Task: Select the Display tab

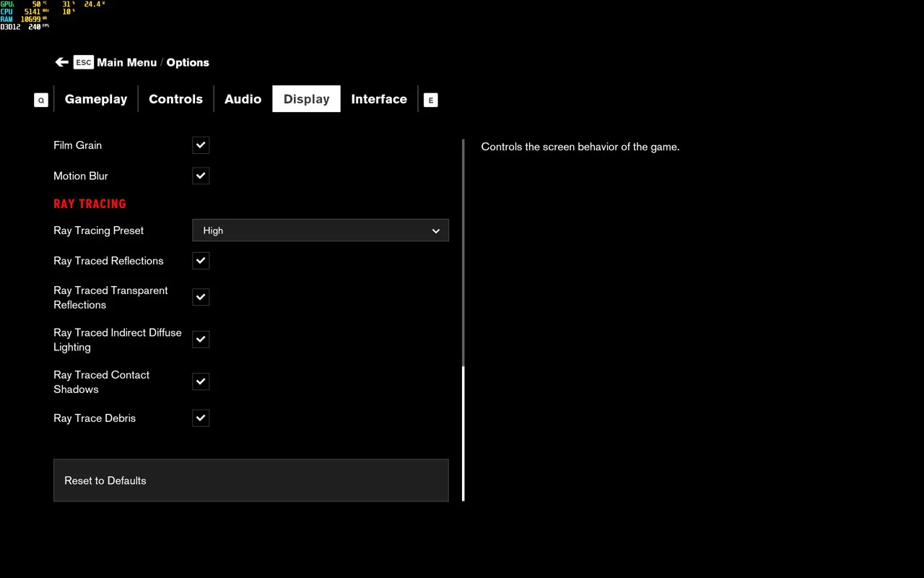Action: (306, 99)
